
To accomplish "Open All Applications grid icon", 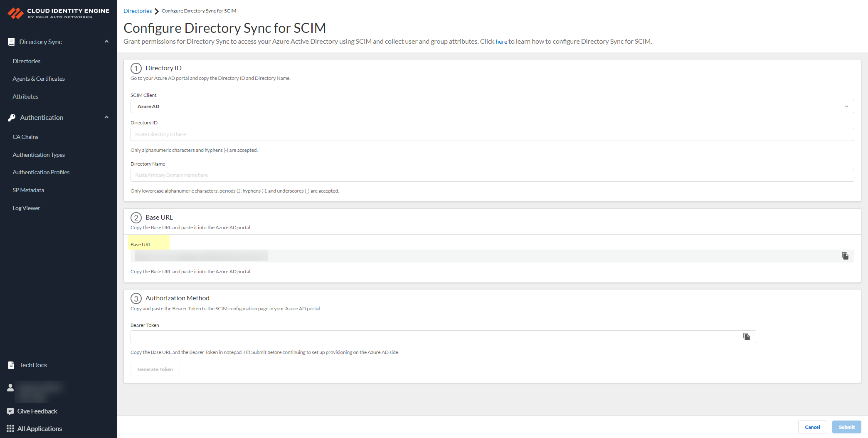I will [10, 428].
